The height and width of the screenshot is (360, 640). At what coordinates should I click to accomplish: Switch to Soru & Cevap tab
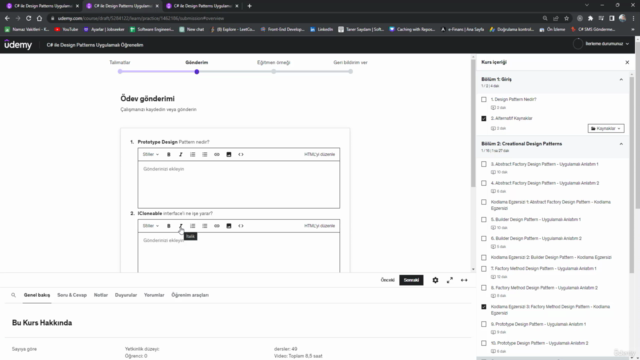click(72, 295)
